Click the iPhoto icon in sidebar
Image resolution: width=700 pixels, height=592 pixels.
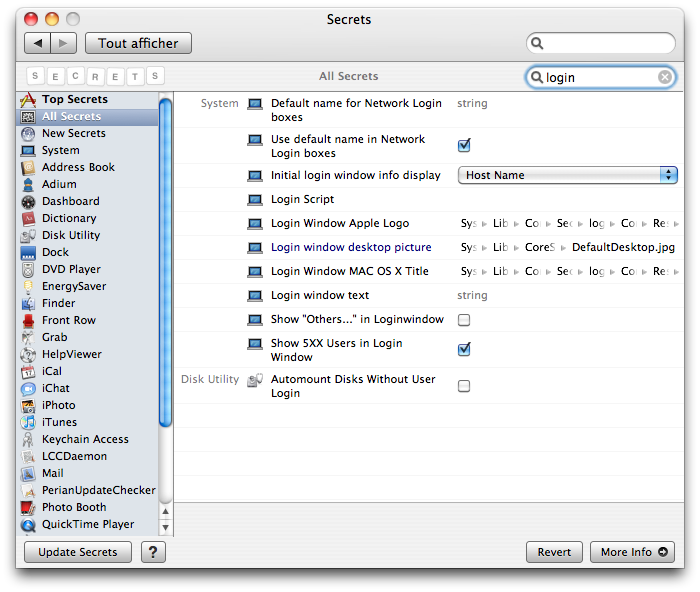point(28,405)
